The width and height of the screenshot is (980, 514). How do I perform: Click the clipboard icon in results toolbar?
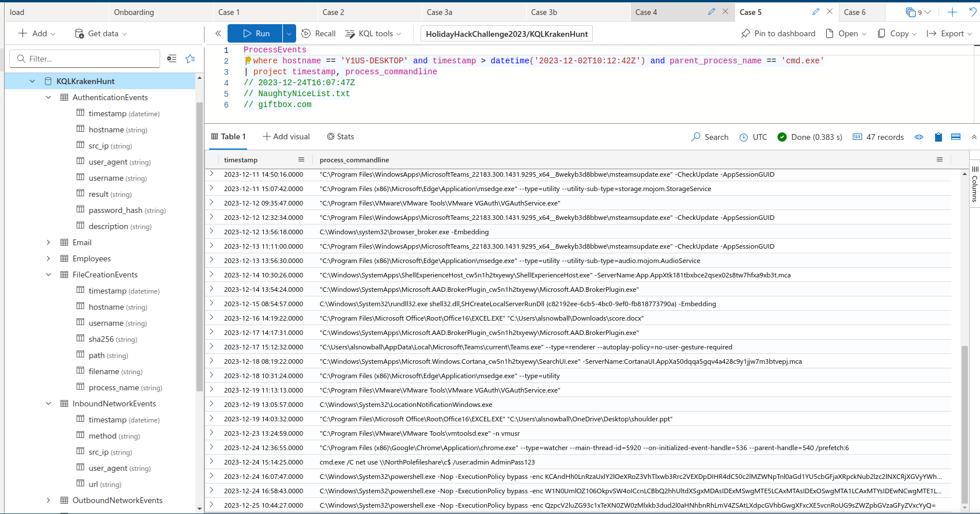tap(939, 137)
